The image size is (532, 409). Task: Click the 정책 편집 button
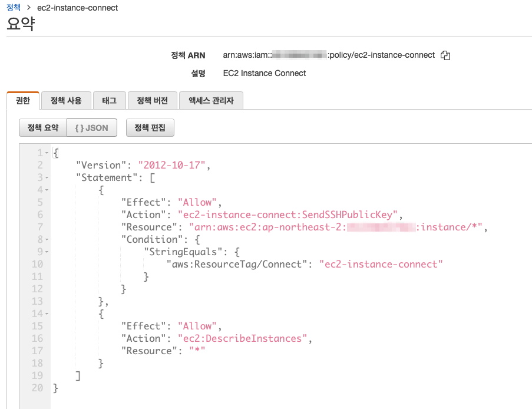point(150,128)
